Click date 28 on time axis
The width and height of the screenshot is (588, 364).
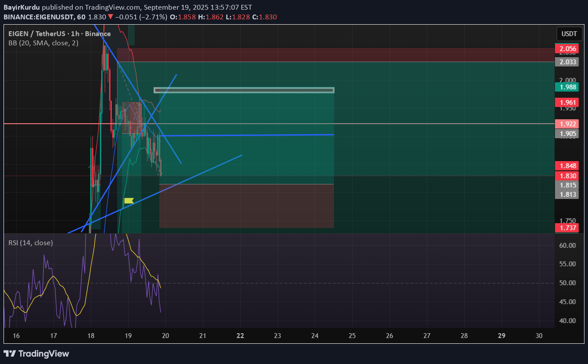(x=464, y=336)
